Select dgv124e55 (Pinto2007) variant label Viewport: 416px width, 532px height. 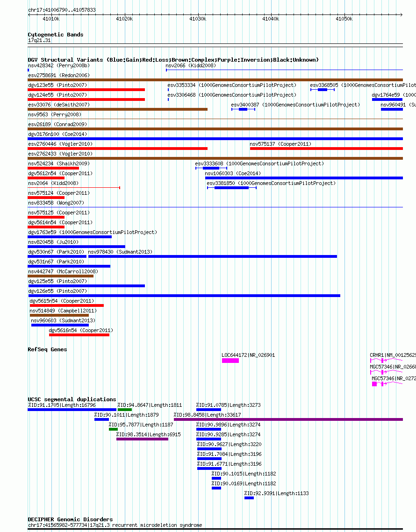tap(57, 95)
